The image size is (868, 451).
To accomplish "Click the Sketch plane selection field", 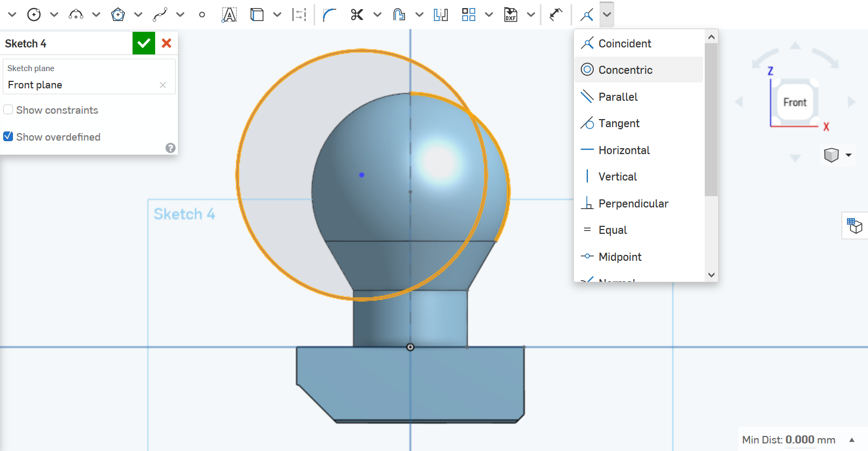I will coord(89,77).
